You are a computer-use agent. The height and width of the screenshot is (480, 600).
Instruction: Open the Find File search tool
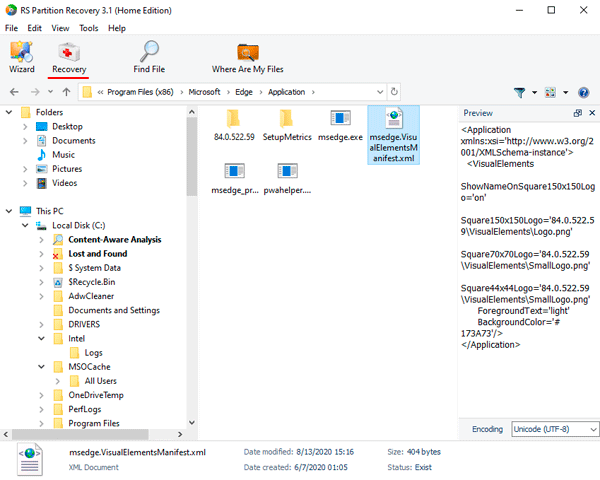[x=149, y=57]
